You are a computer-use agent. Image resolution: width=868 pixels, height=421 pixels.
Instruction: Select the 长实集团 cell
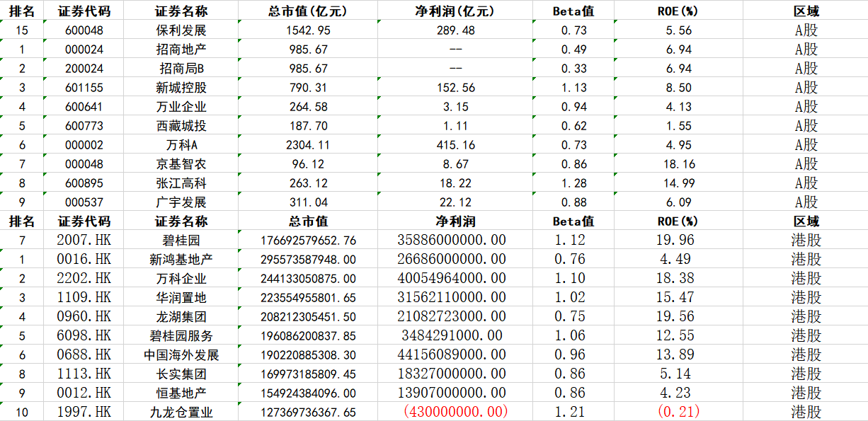pos(181,374)
